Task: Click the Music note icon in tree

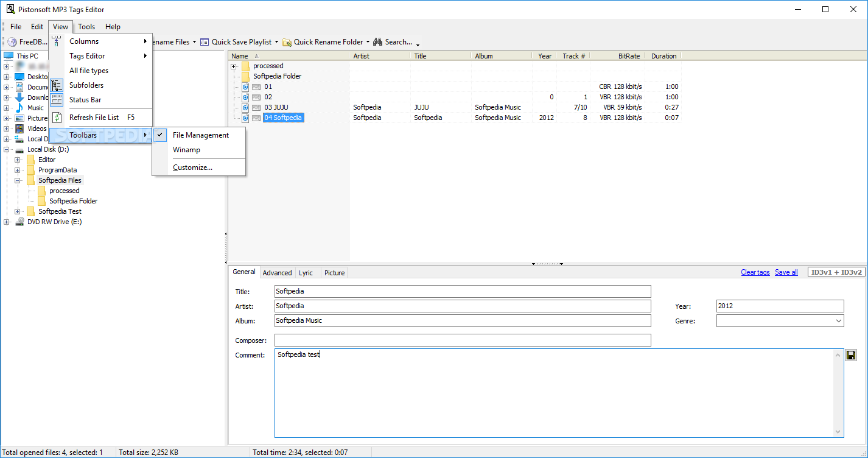Action: click(19, 108)
